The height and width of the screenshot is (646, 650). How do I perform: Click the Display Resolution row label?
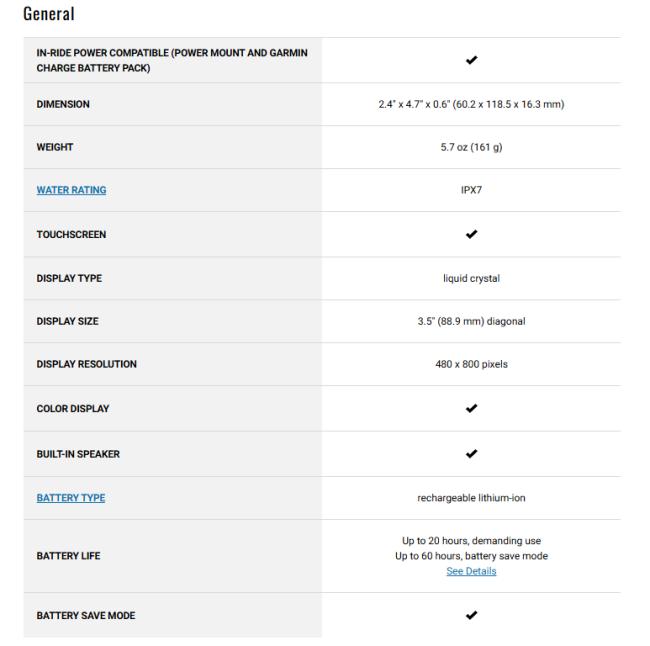point(87,364)
